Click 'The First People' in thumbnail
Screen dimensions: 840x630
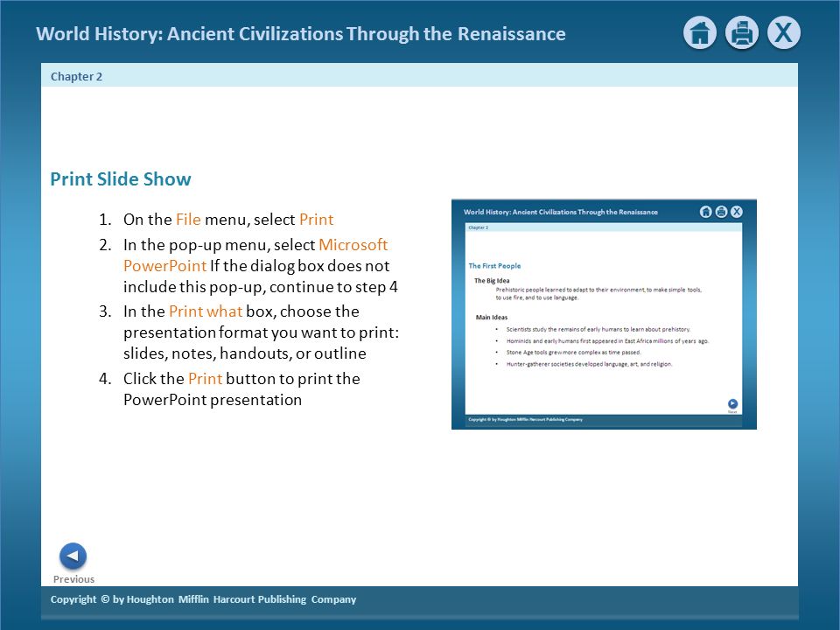[x=494, y=266]
